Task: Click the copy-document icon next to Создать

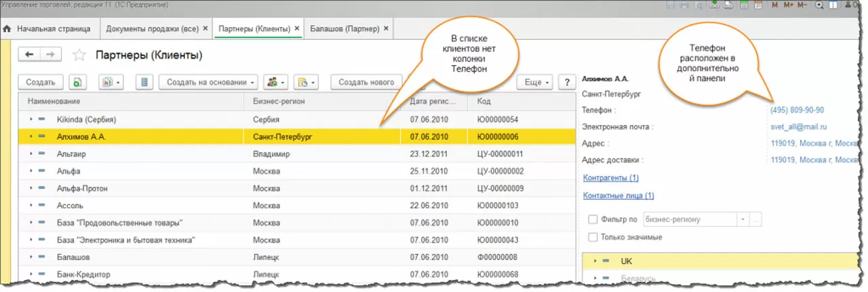Action: pos(78,82)
